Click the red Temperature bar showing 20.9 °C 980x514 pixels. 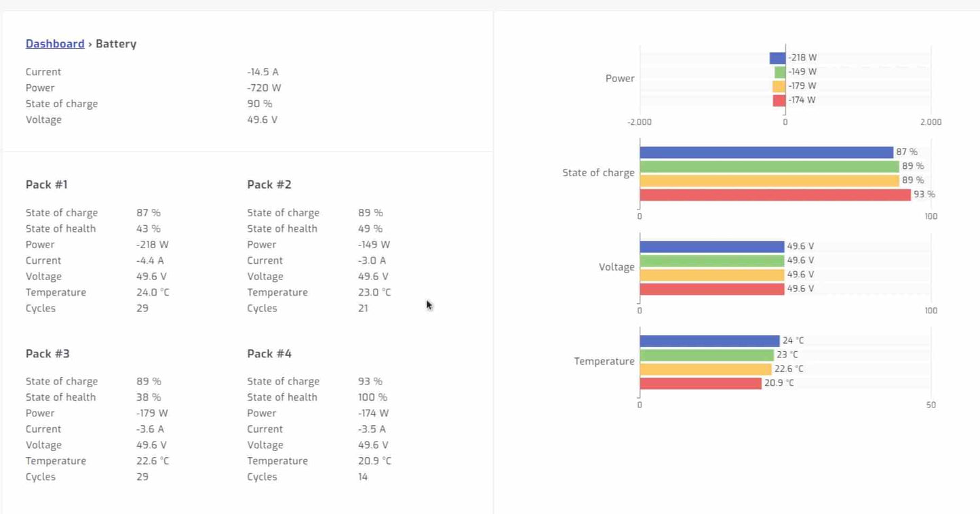pyautogui.click(x=701, y=383)
